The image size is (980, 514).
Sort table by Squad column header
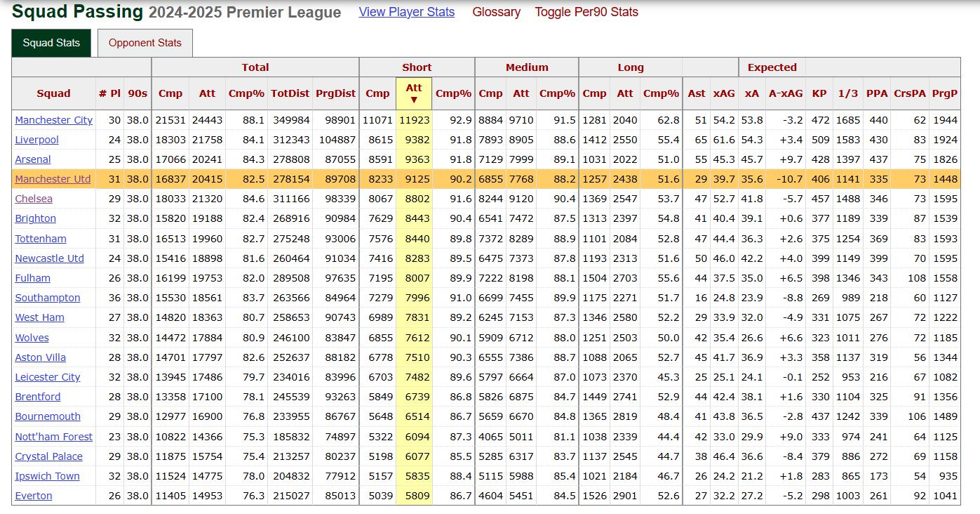(53, 93)
